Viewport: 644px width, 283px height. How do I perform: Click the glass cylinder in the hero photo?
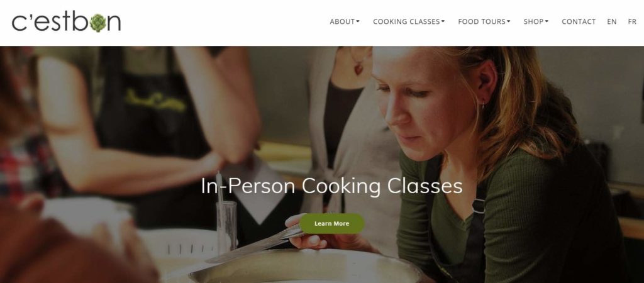coord(226,226)
